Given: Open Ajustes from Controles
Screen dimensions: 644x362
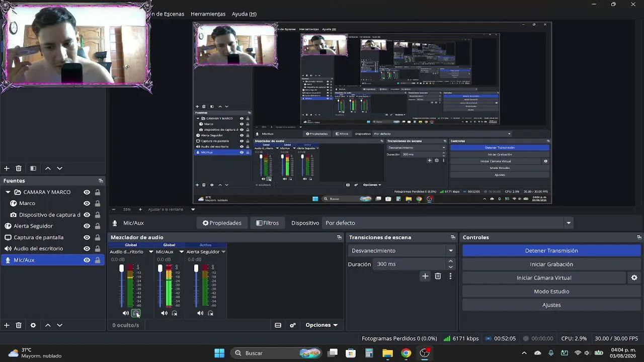Looking at the screenshot, I should tap(551, 305).
